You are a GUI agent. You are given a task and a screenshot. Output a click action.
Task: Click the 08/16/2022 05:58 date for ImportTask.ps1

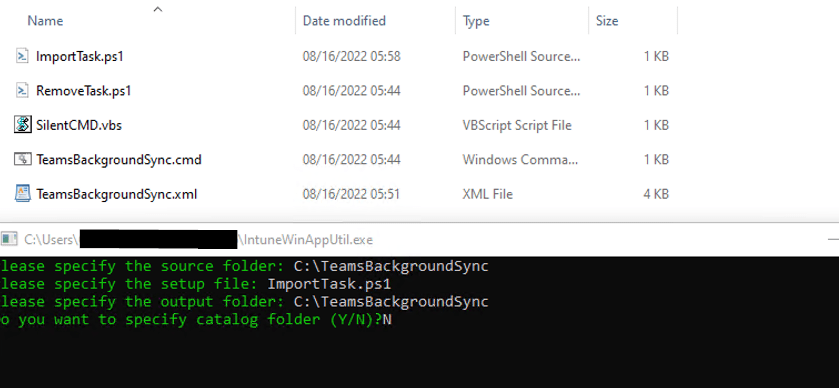click(x=352, y=56)
